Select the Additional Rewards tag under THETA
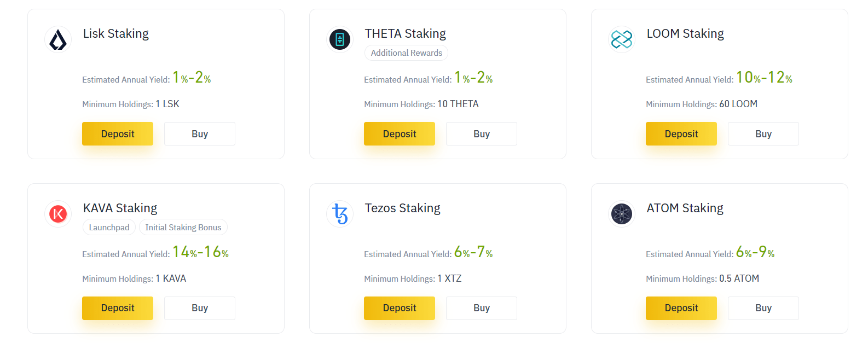This screenshot has width=868, height=343. tap(407, 53)
